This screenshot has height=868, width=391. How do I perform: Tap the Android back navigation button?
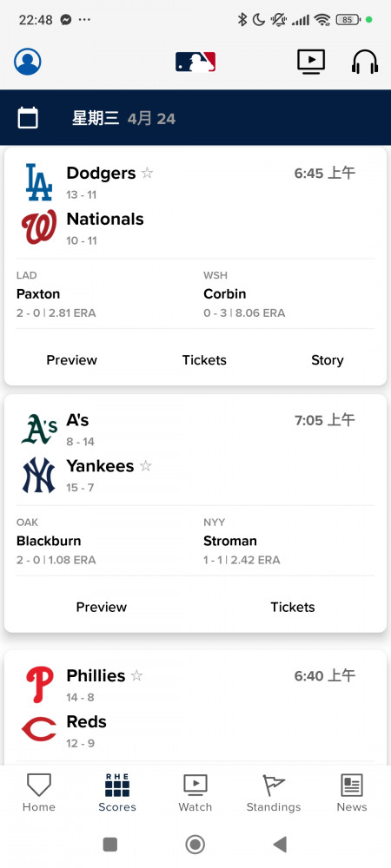(x=281, y=845)
